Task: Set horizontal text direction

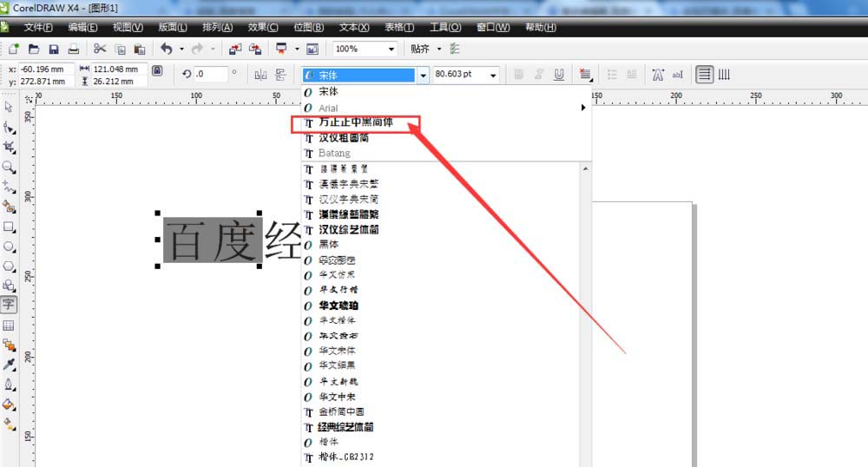Action: point(704,74)
